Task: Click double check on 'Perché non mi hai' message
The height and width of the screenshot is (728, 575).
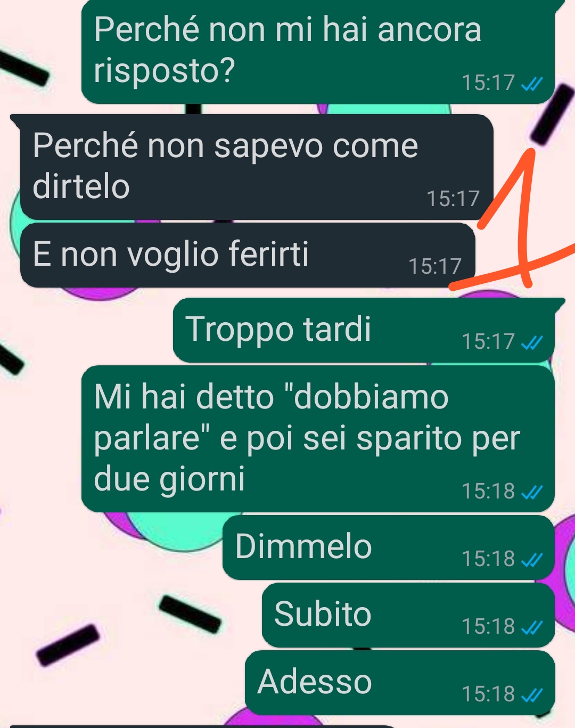Action: tap(532, 83)
